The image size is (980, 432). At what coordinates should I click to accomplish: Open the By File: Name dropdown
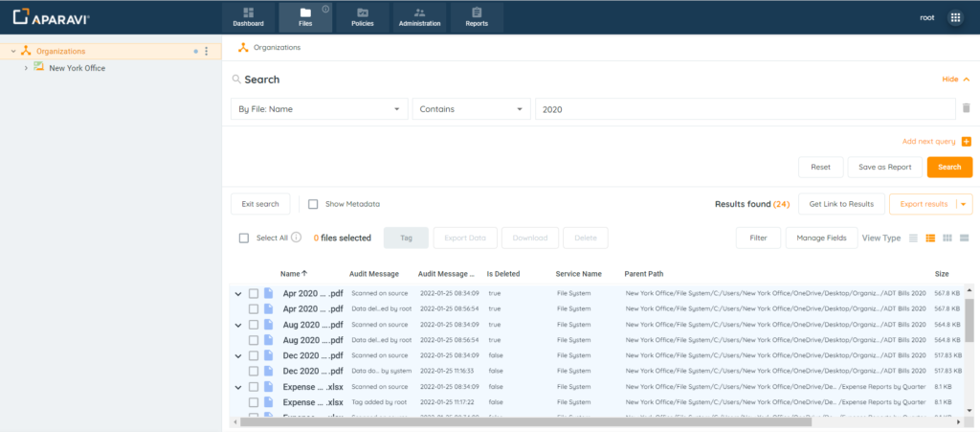[320, 109]
